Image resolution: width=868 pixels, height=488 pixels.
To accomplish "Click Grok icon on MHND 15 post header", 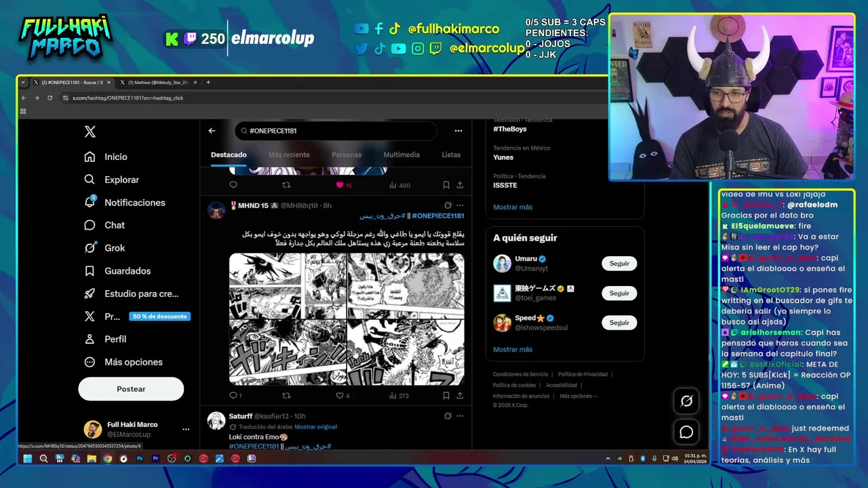I will click(x=448, y=205).
